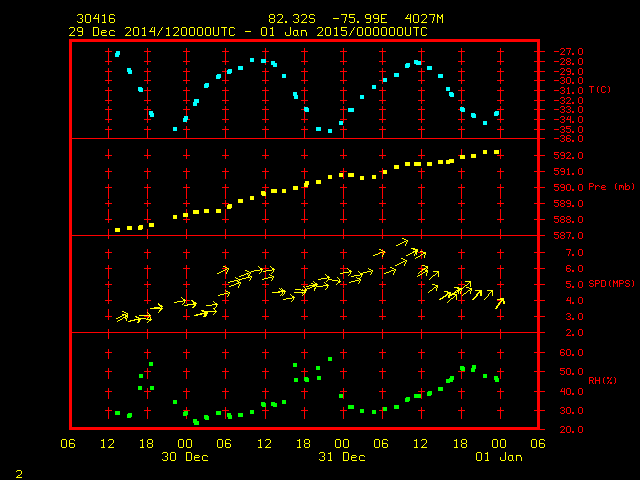Click the 591.0 pressure tick label
The width and height of the screenshot is (640, 480).
(568, 172)
